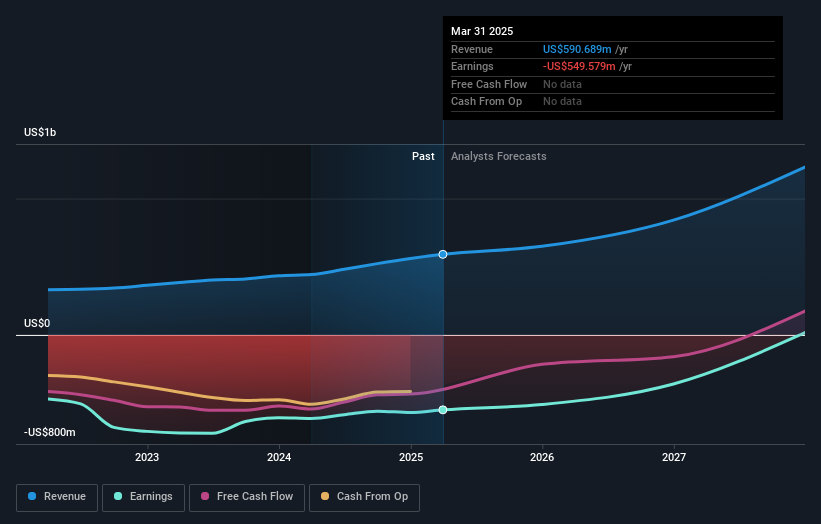Click the Earnings tooltip row label
Image resolution: width=821 pixels, height=524 pixels.
pyautogui.click(x=472, y=66)
